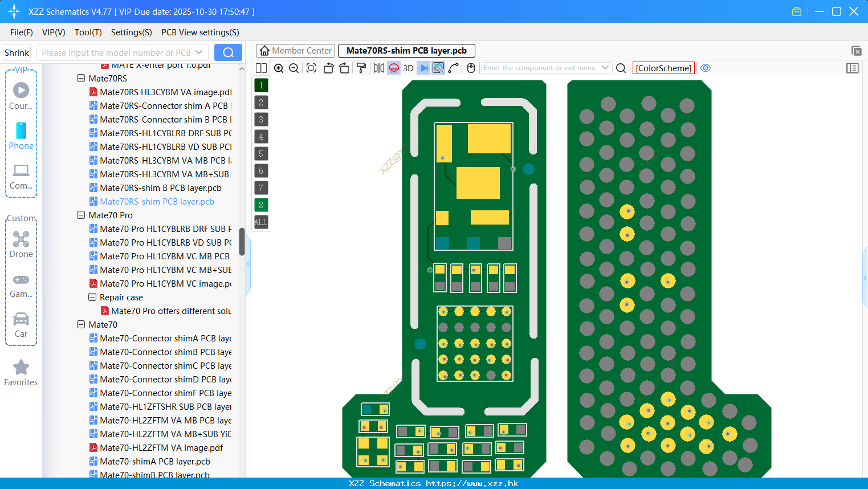This screenshot has width=868, height=489.
Task: Show PCB layer 3
Action: [261, 120]
